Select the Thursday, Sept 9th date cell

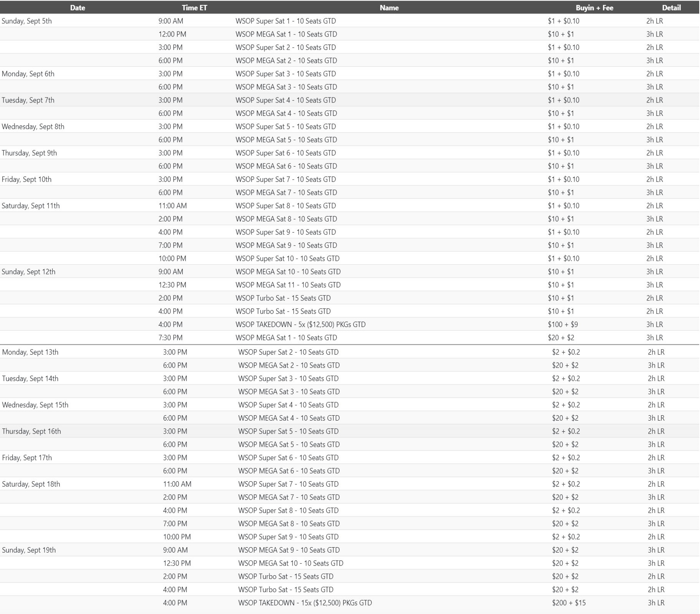[29, 153]
